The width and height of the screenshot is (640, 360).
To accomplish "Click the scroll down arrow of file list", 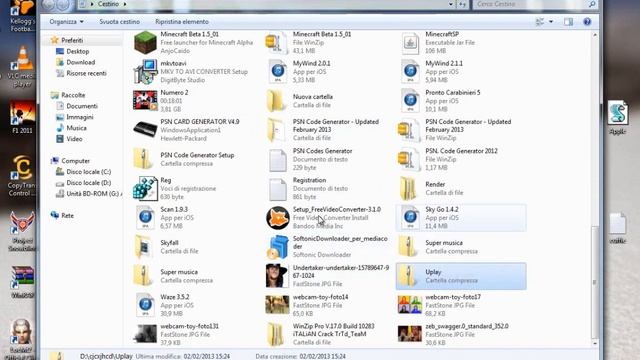I will [595, 344].
